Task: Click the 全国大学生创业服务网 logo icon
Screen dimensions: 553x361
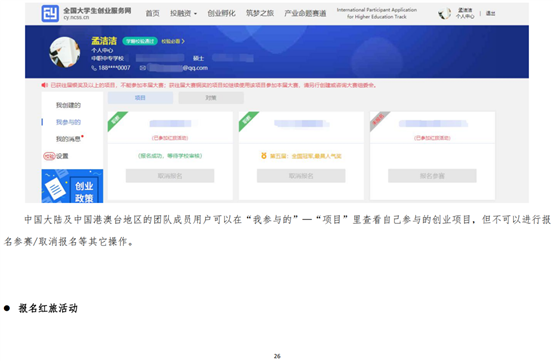Action: pyautogui.click(x=50, y=13)
